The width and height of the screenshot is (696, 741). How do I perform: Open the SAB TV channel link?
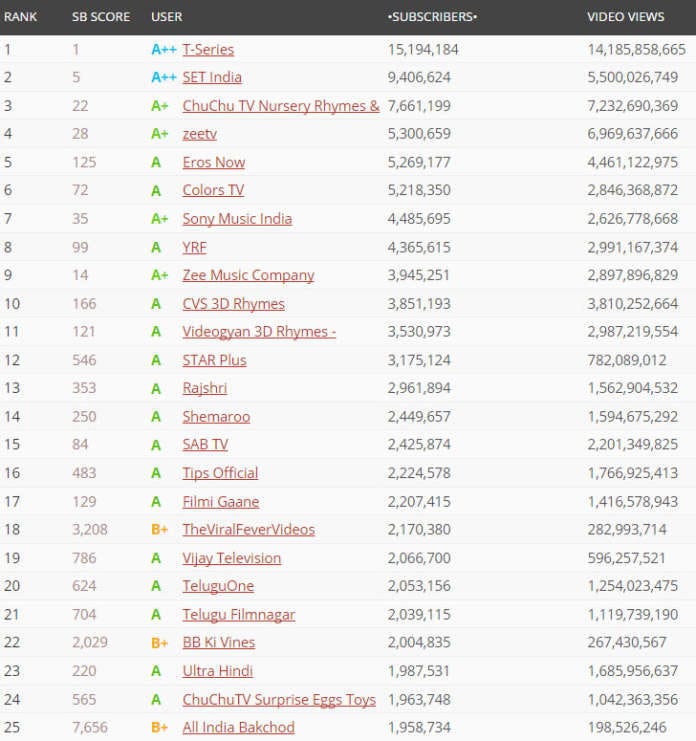[206, 444]
